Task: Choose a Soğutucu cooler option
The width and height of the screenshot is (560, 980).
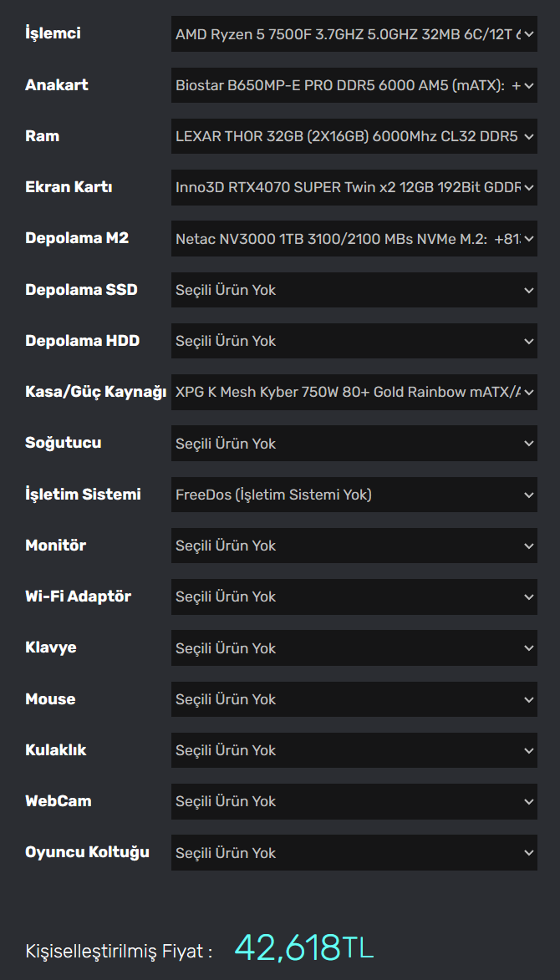Action: pyautogui.click(x=354, y=444)
